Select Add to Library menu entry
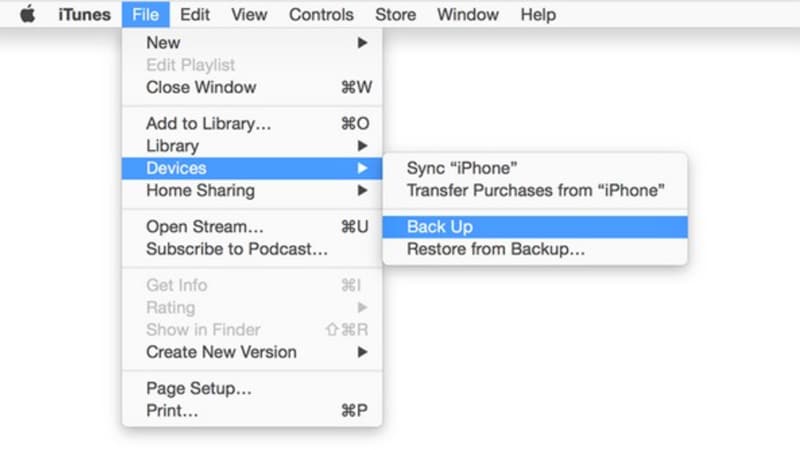This screenshot has width=800, height=450. [x=252, y=123]
